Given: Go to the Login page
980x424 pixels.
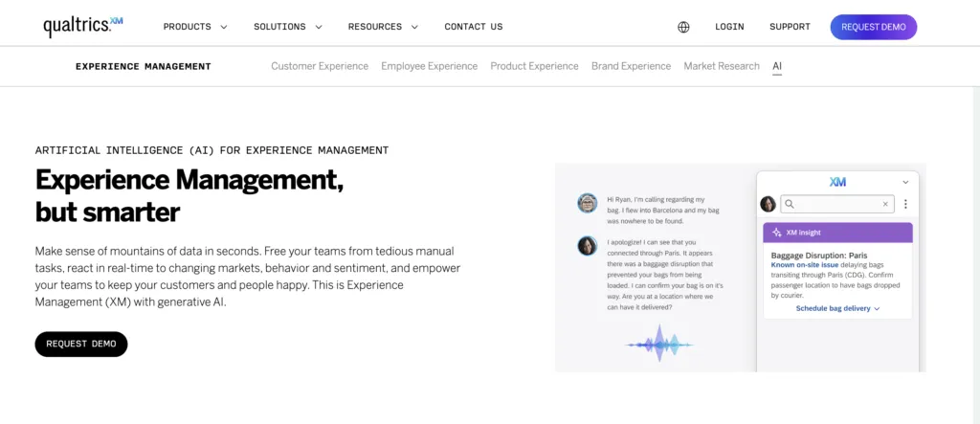Looking at the screenshot, I should point(729,27).
